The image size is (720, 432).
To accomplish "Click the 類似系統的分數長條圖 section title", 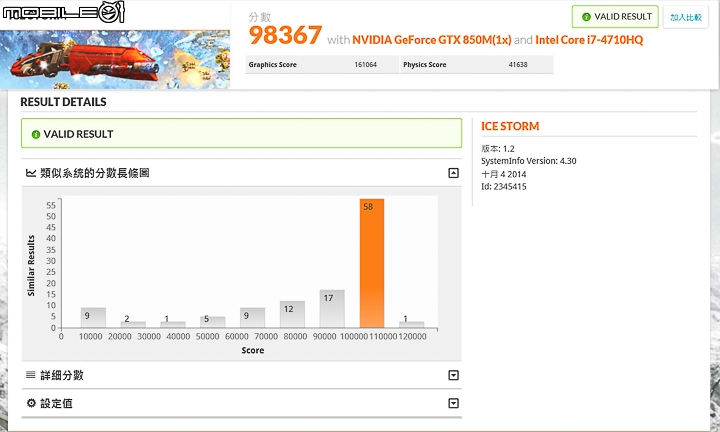I will tap(95, 173).
